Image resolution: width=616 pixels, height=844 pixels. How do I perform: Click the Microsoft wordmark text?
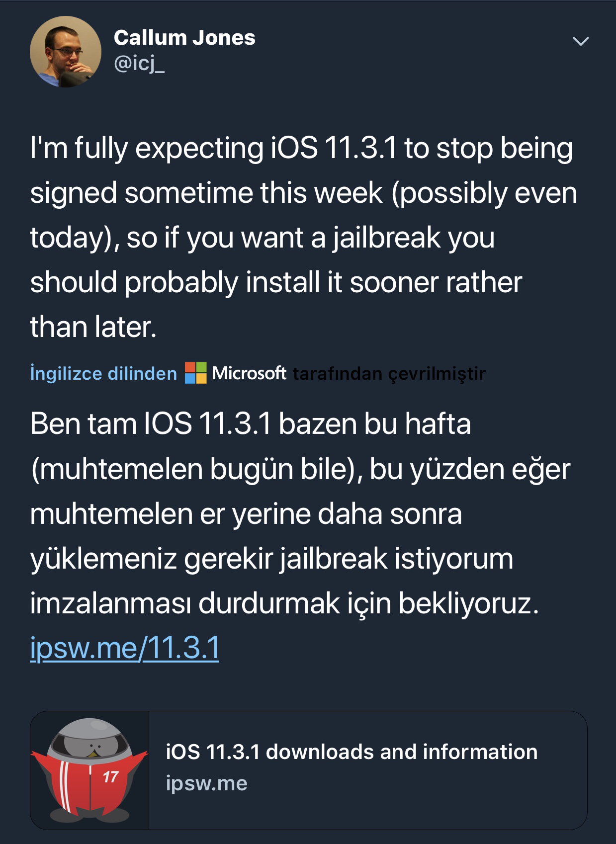click(x=249, y=373)
